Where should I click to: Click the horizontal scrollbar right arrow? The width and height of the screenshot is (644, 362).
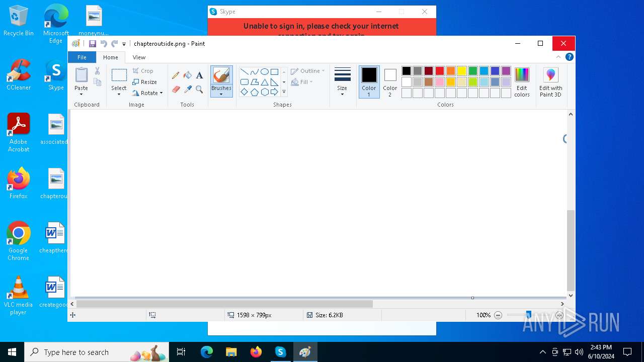562,304
